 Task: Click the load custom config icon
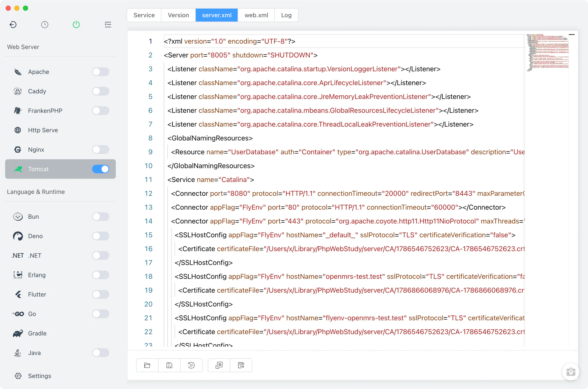(219, 365)
